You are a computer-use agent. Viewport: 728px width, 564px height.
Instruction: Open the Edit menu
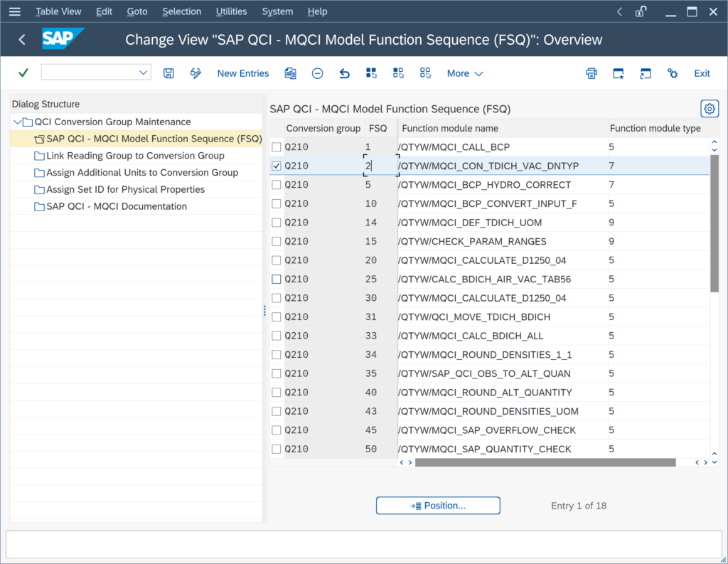click(104, 11)
